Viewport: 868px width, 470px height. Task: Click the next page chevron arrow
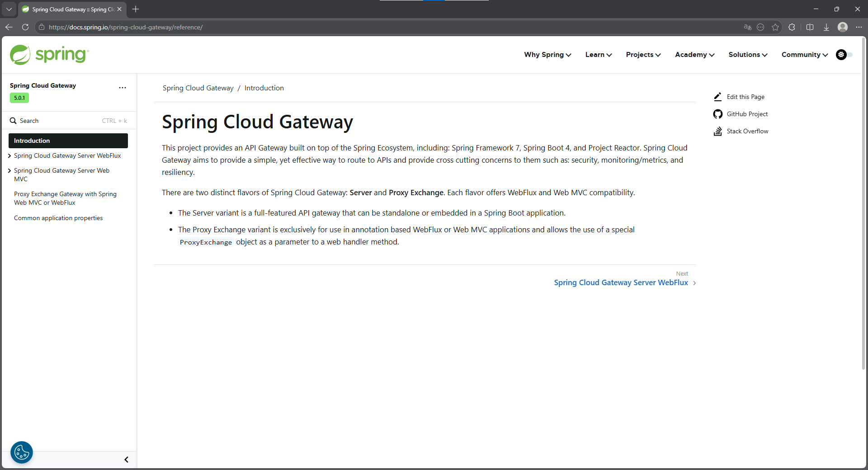pos(694,283)
